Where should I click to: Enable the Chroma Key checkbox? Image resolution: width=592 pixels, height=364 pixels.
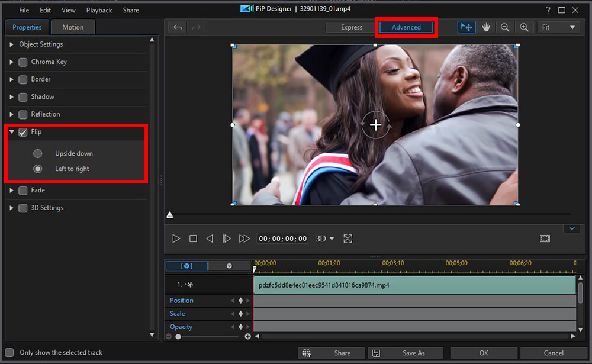point(23,62)
